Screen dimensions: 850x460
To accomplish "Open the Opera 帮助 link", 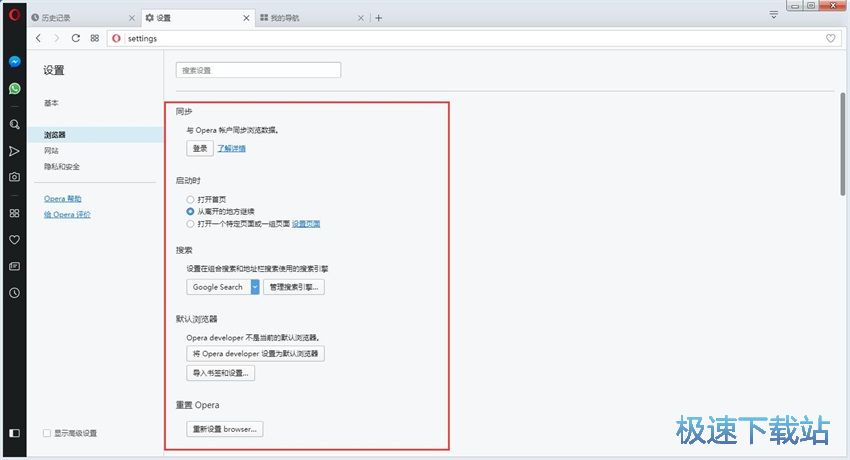I will [x=63, y=199].
